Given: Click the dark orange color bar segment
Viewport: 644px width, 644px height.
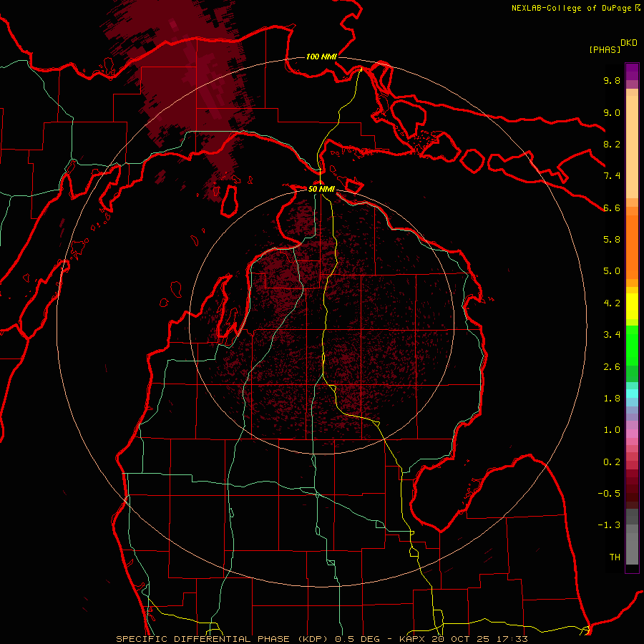Looking at the screenshot, I should point(632,247).
